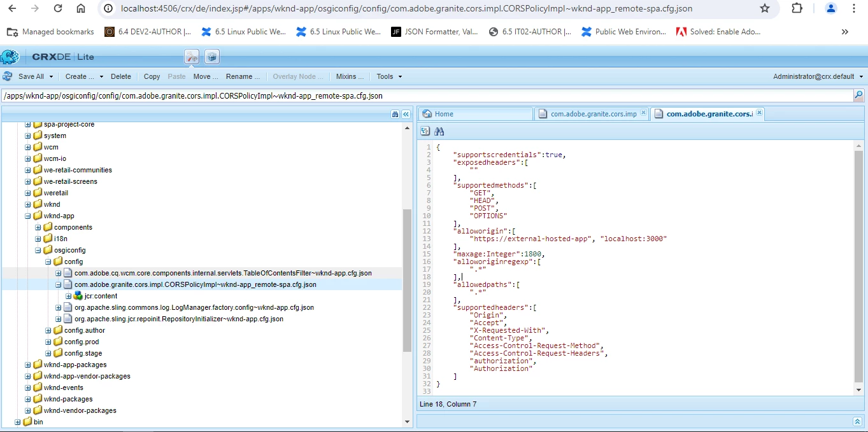Open the Create menu
Image resolution: width=868 pixels, height=432 pixels.
[x=84, y=76]
